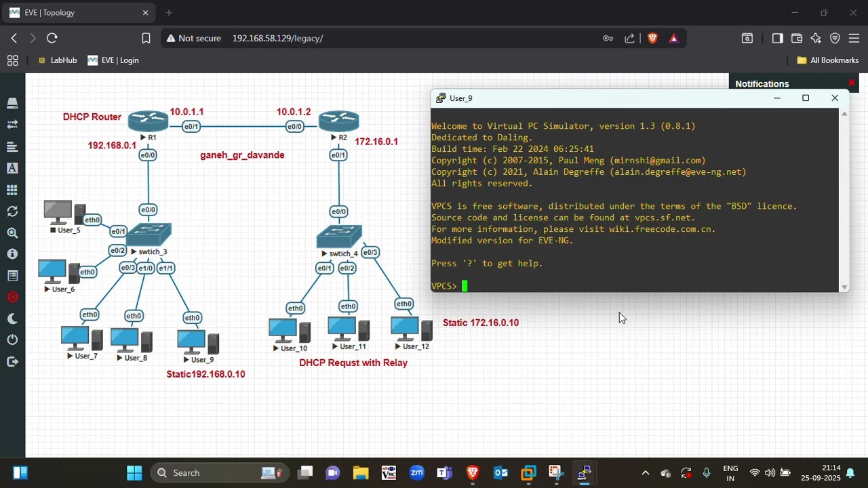Open the EVE | Login bookmark

pos(113,60)
